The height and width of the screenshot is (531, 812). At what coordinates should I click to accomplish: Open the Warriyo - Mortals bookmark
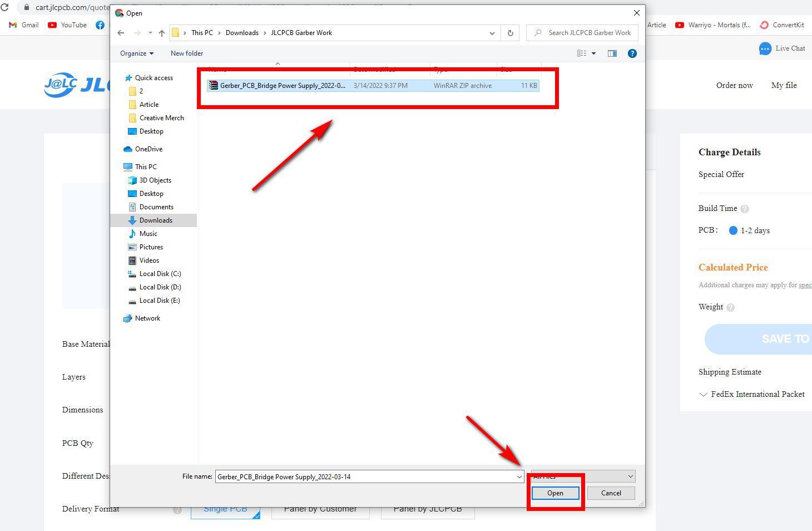coord(713,25)
